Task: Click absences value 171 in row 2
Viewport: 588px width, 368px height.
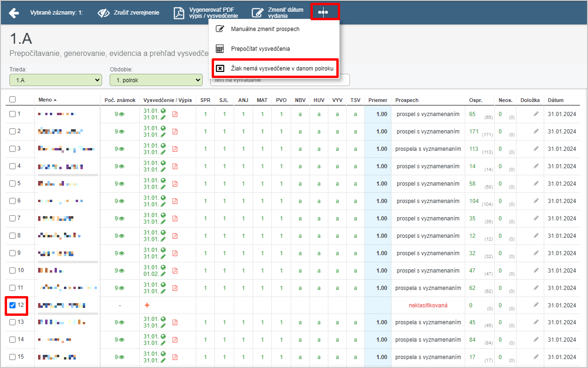Action: 474,131
